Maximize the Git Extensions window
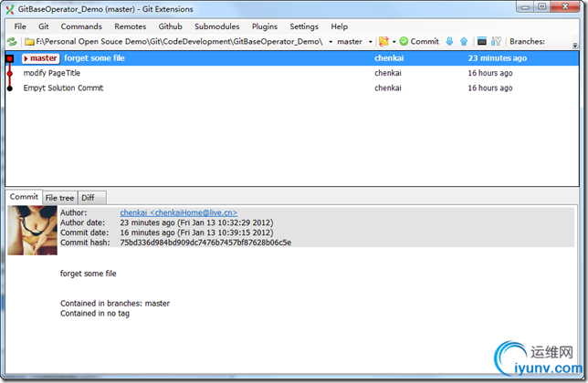Image resolution: width=588 pixels, height=383 pixels. click(x=541, y=6)
